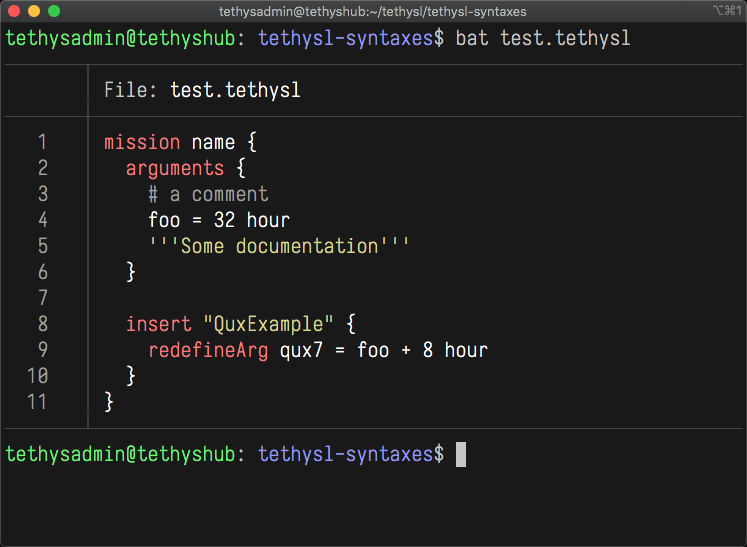This screenshot has height=547, width=747.
Task: Click line number 11 in the gutter
Action: pos(37,402)
